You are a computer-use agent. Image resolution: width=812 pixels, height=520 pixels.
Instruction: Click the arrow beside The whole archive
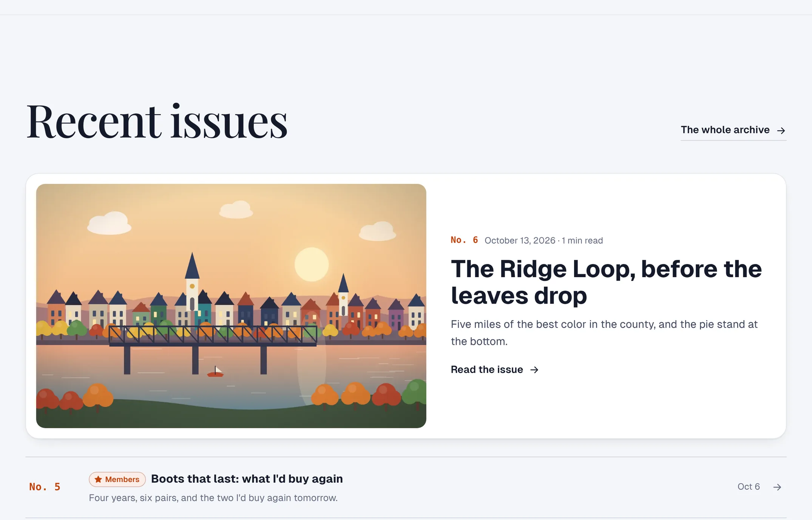click(781, 131)
